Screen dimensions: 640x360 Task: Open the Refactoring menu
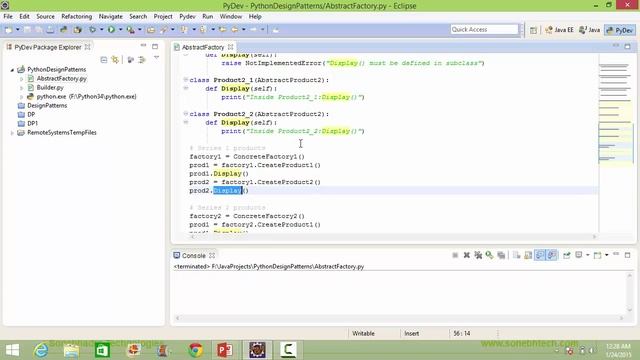[x=77, y=17]
